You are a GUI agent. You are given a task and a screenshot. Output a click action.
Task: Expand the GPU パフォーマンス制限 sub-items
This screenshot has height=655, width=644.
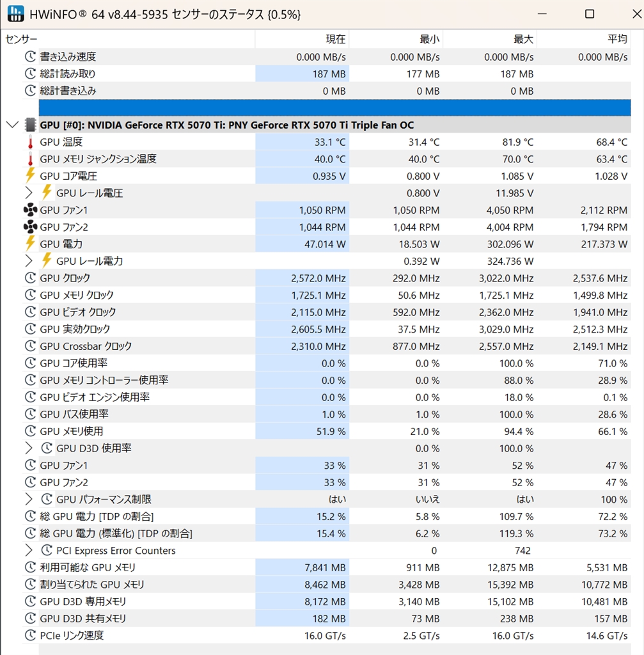[28, 499]
